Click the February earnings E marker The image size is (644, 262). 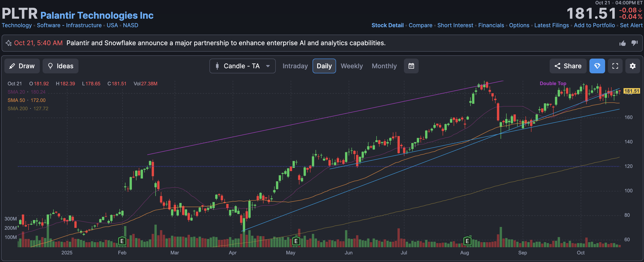pos(122,241)
